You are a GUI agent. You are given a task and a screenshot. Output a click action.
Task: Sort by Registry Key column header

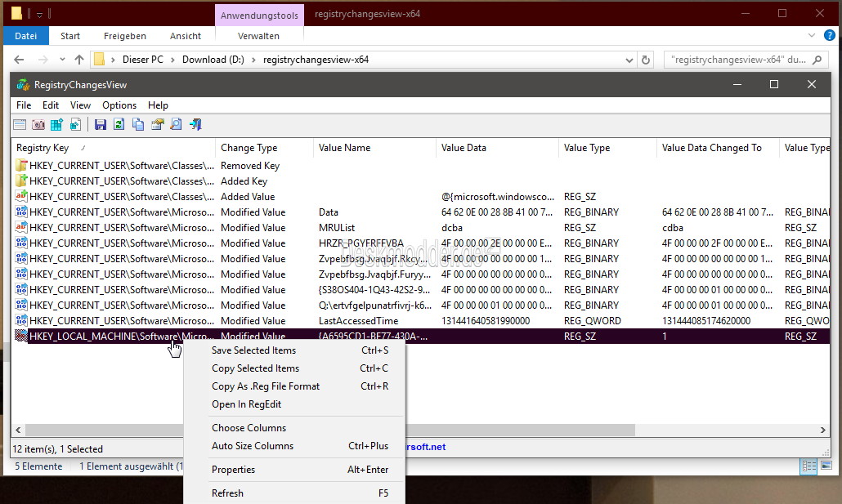pyautogui.click(x=114, y=148)
